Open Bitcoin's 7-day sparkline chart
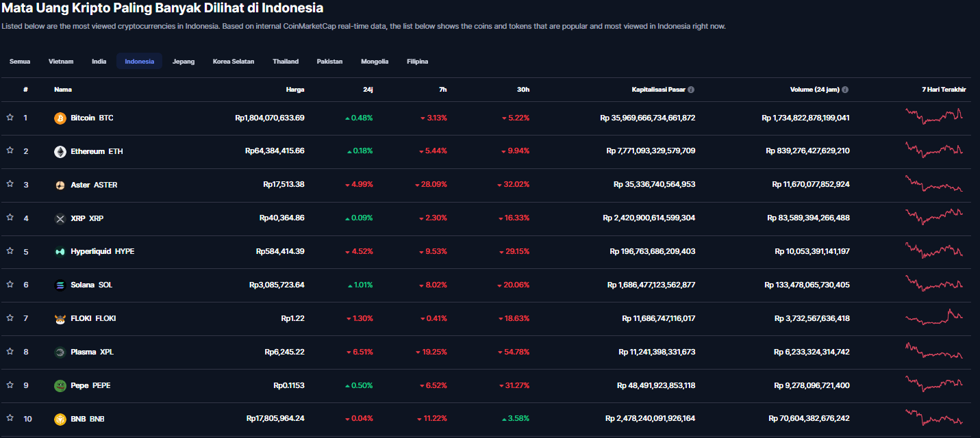980x438 pixels. point(933,116)
